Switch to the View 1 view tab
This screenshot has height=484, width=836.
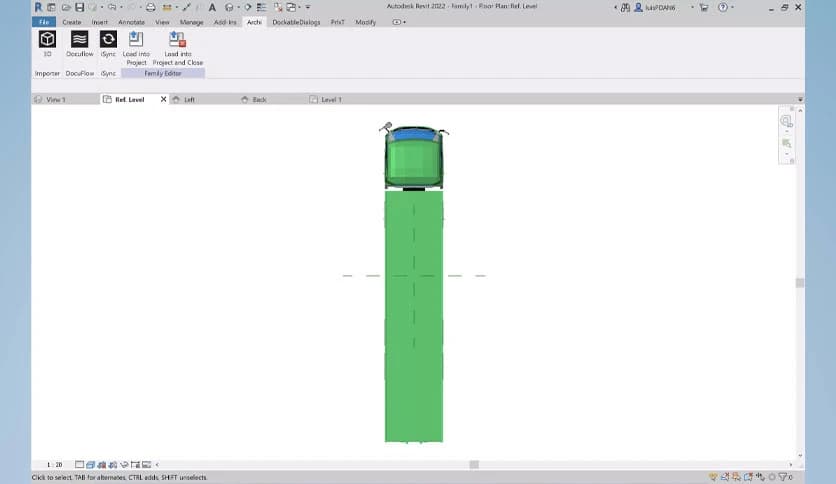pos(55,100)
